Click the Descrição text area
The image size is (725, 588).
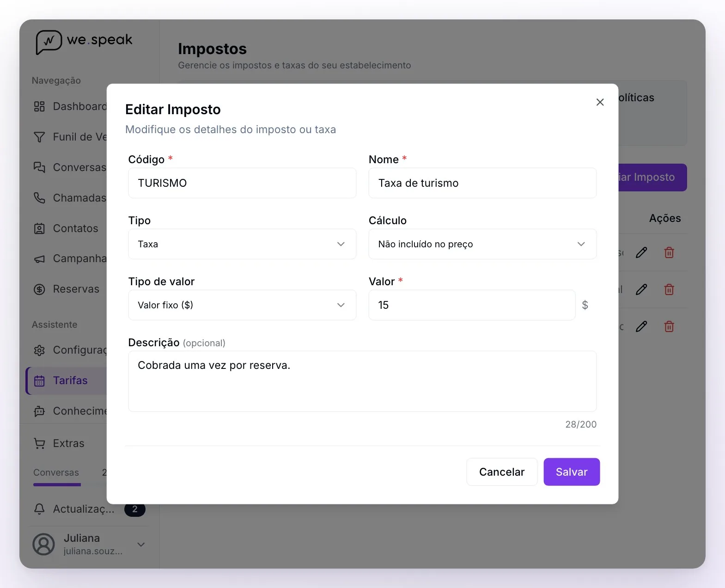[x=362, y=381]
